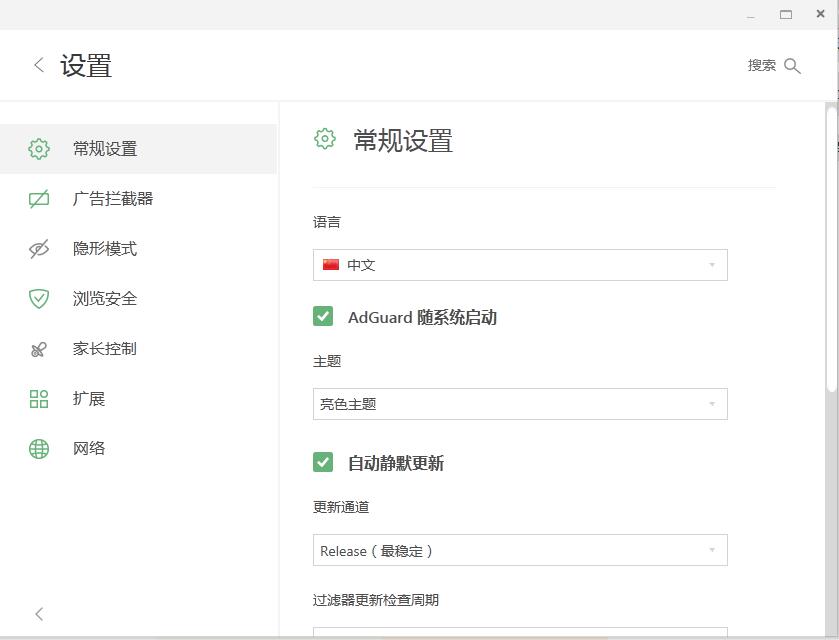Viewport: 839px width, 640px height.
Task: Click the 常规设置 gear icon in sidebar
Action: [39, 149]
